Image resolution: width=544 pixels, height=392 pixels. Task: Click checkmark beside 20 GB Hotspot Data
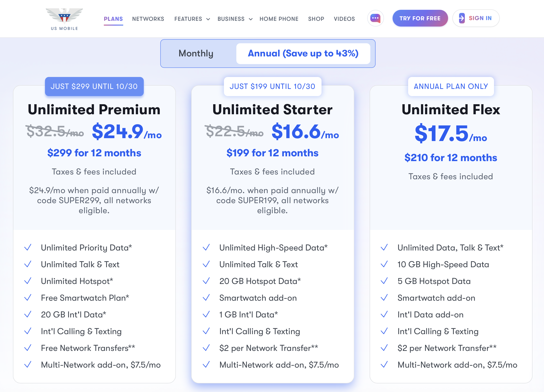tap(206, 281)
